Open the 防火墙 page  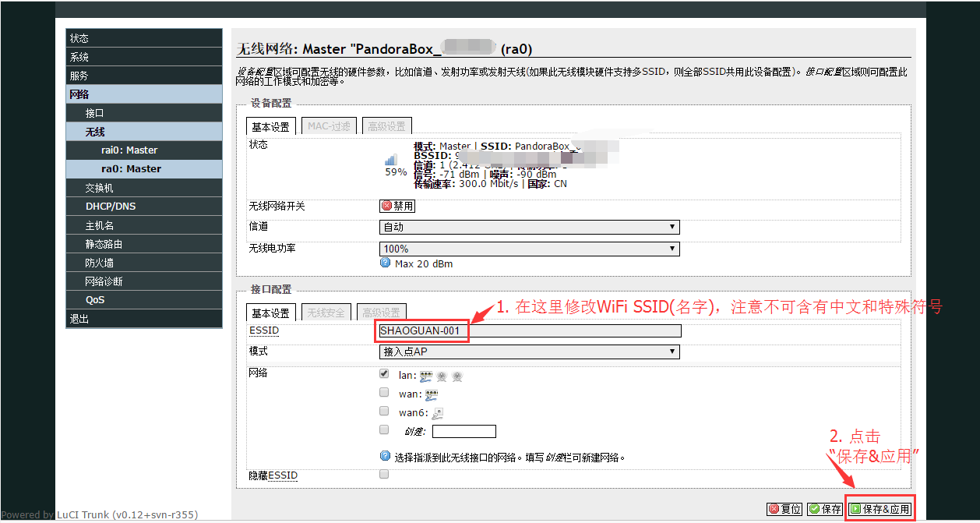coord(144,263)
